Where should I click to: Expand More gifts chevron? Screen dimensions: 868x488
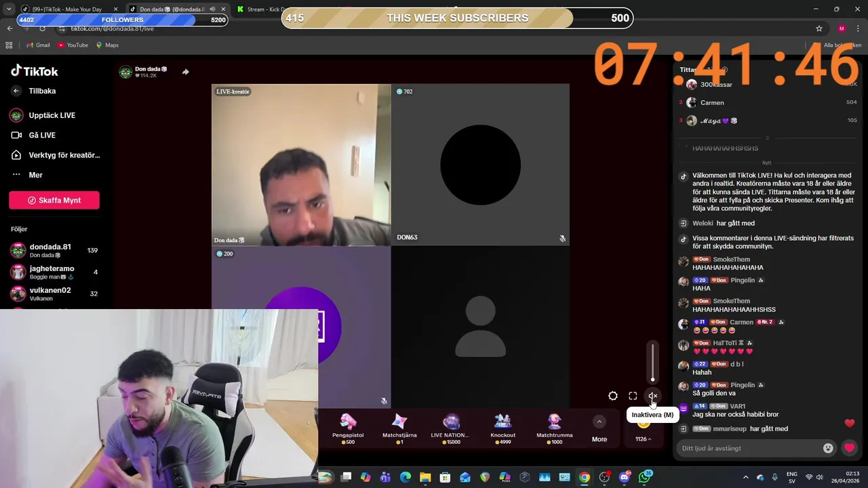[599, 422]
